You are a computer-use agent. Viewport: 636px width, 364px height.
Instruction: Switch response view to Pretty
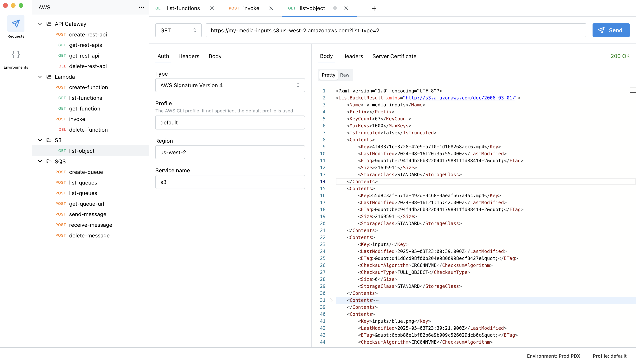(x=328, y=75)
